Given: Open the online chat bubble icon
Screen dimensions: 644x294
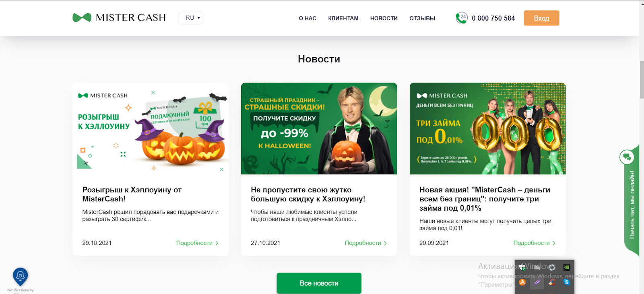Looking at the screenshot, I should pyautogui.click(x=627, y=157).
